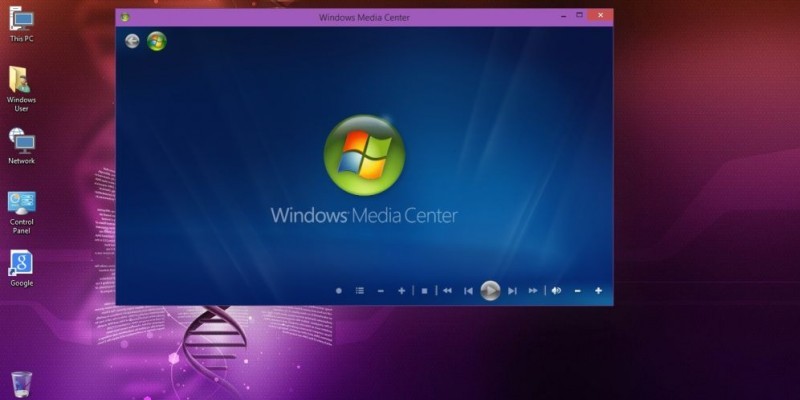Click the record button in transport controls
Image resolution: width=800 pixels, height=400 pixels.
pos(339,291)
